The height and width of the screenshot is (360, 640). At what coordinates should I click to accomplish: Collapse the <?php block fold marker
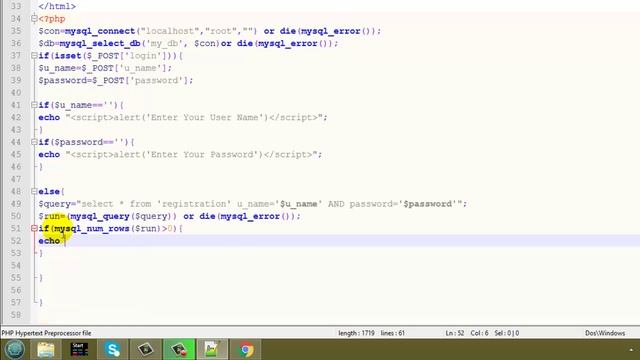click(34, 18)
